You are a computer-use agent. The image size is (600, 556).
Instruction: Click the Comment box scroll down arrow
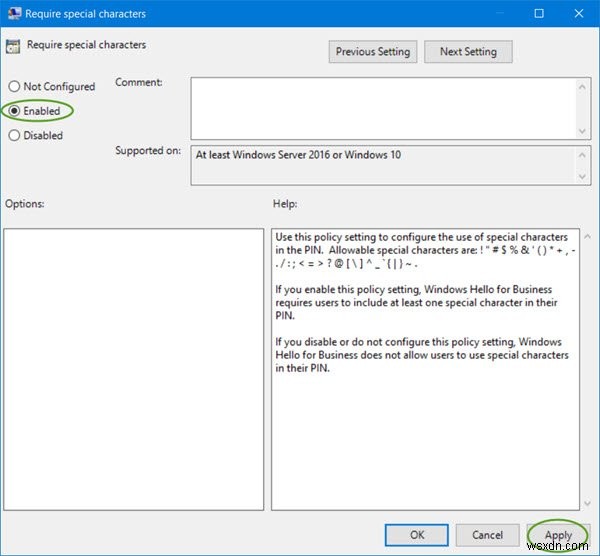tap(582, 131)
